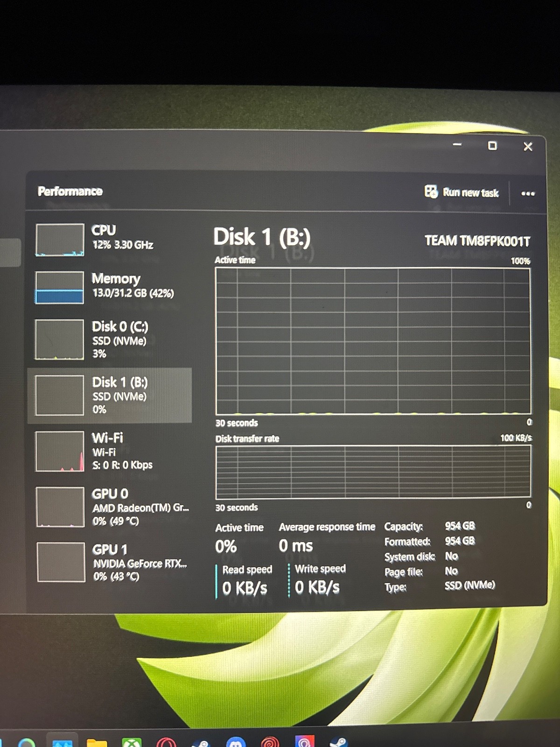Click the GPU 0 graph thumbnail
Screen dimensions: 560x747
coord(60,507)
